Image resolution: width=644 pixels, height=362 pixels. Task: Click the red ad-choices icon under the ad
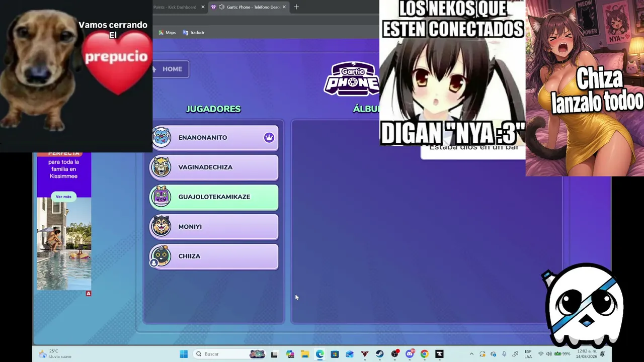89,294
